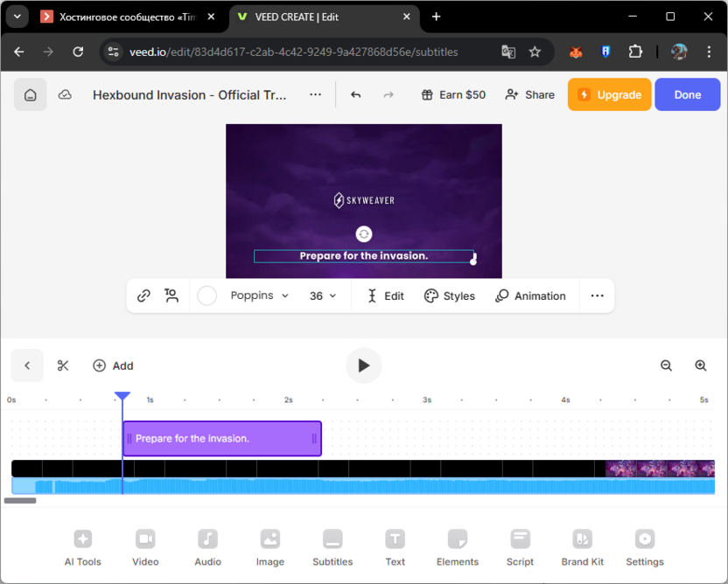
Task: Click the Done button
Action: coord(688,94)
